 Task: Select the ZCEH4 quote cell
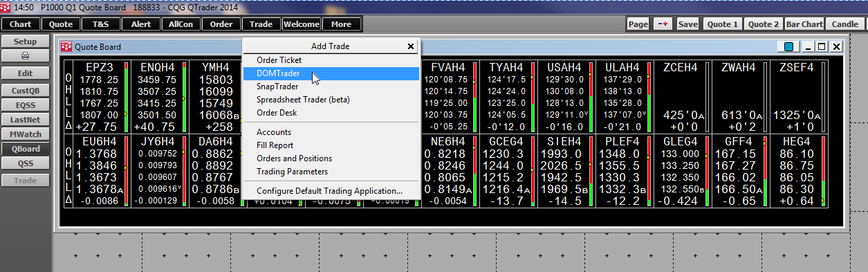pyautogui.click(x=683, y=97)
